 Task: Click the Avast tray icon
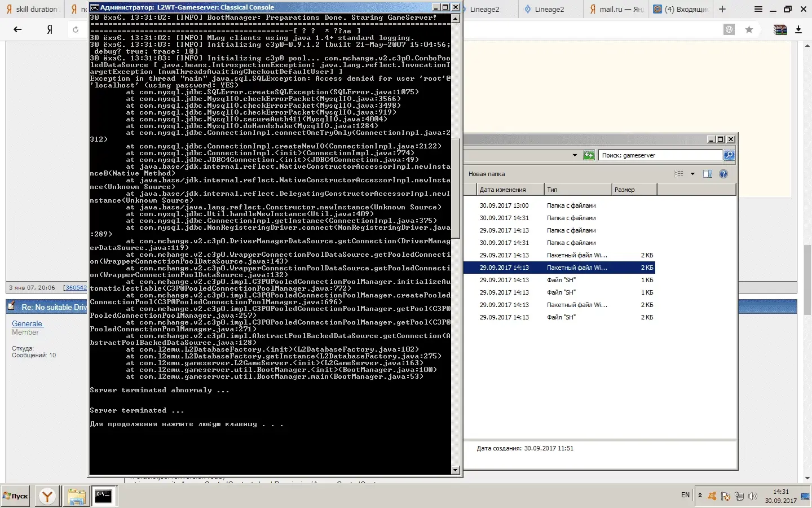coord(712,496)
